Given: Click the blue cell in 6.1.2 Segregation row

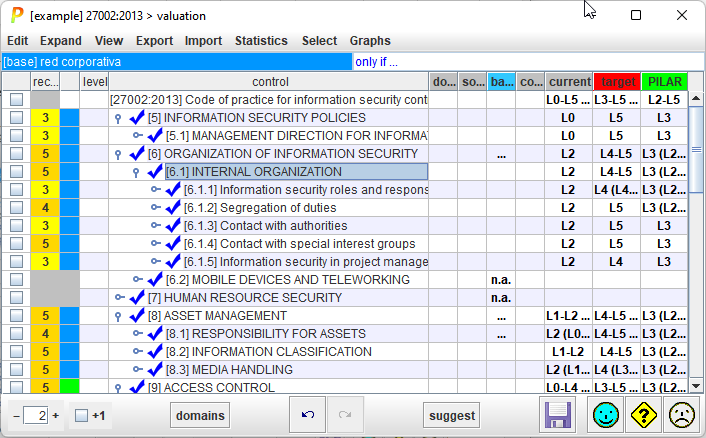Looking at the screenshot, I should pos(70,208).
